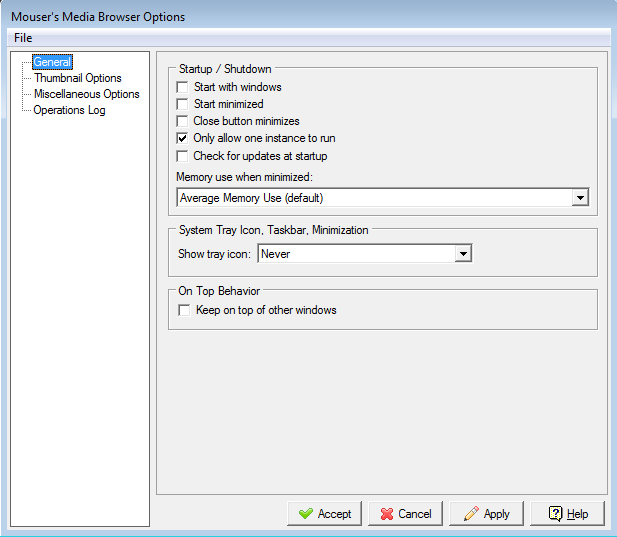Screen dimensions: 617x537
Task: Click the Memory use when minimized label
Action: pos(244,177)
